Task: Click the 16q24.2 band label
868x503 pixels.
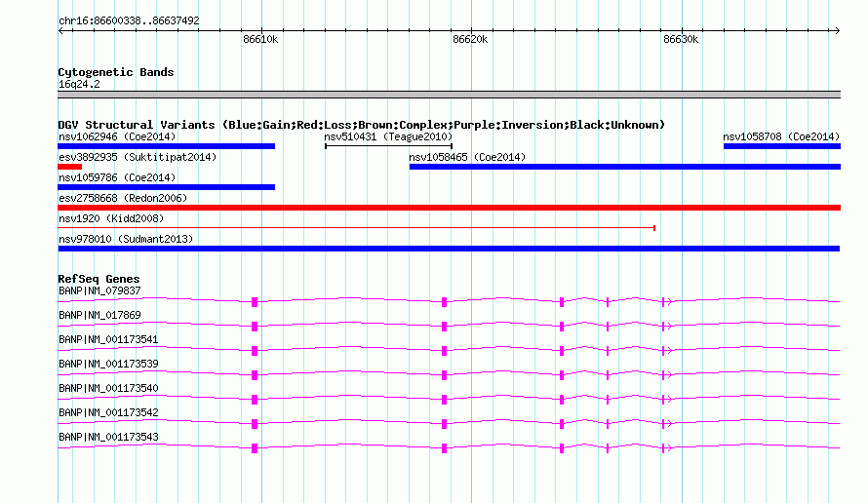Action: point(79,84)
